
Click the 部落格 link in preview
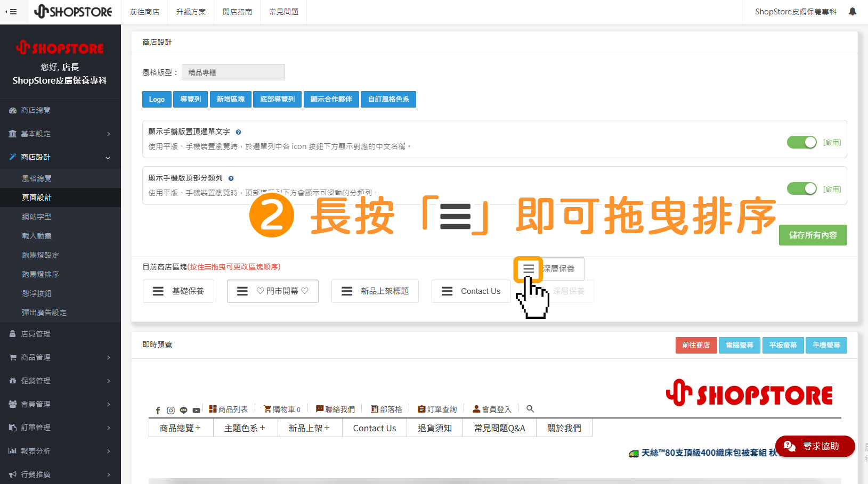(386, 409)
